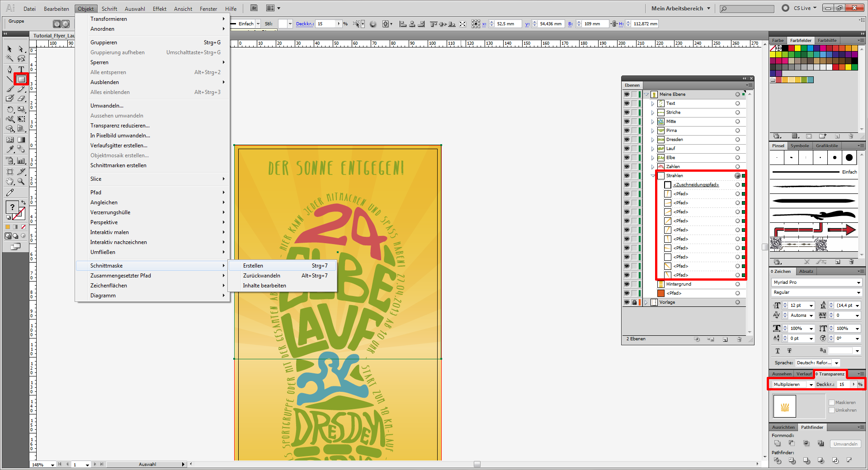Viewport: 868px width, 470px height.
Task: Activate the Zoom magnifier tool
Action: 21,182
